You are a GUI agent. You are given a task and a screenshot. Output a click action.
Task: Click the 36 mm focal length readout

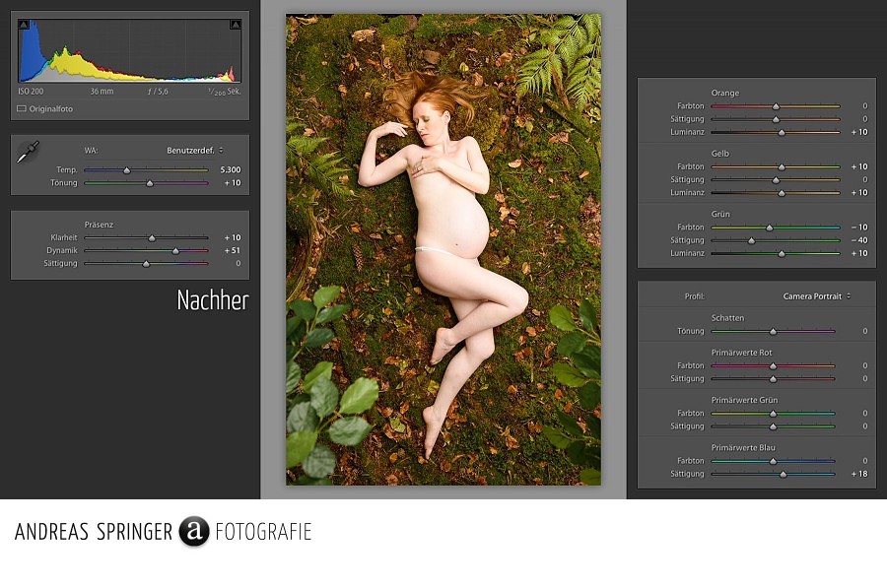[102, 91]
